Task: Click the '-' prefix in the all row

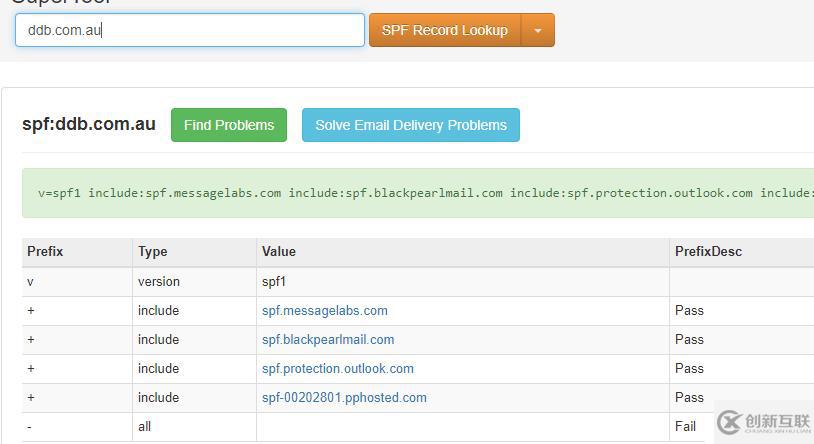Action: 29,427
